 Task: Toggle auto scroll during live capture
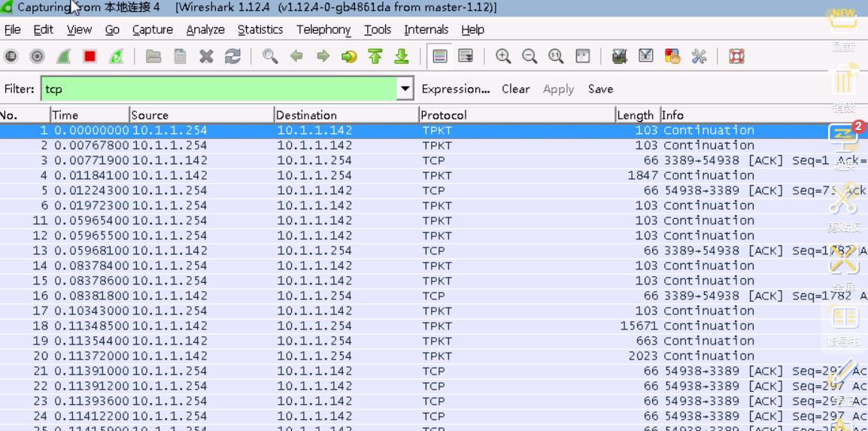(466, 56)
